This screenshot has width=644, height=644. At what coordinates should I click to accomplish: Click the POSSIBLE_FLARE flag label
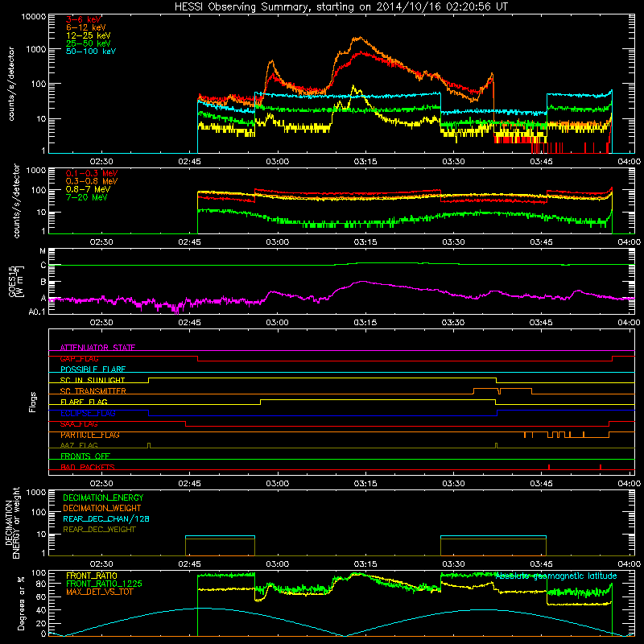click(93, 369)
